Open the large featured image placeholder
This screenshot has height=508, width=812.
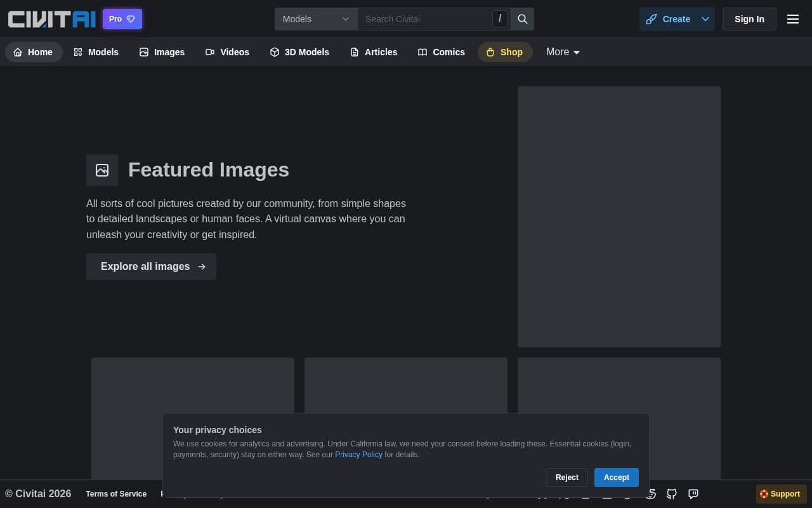click(619, 217)
